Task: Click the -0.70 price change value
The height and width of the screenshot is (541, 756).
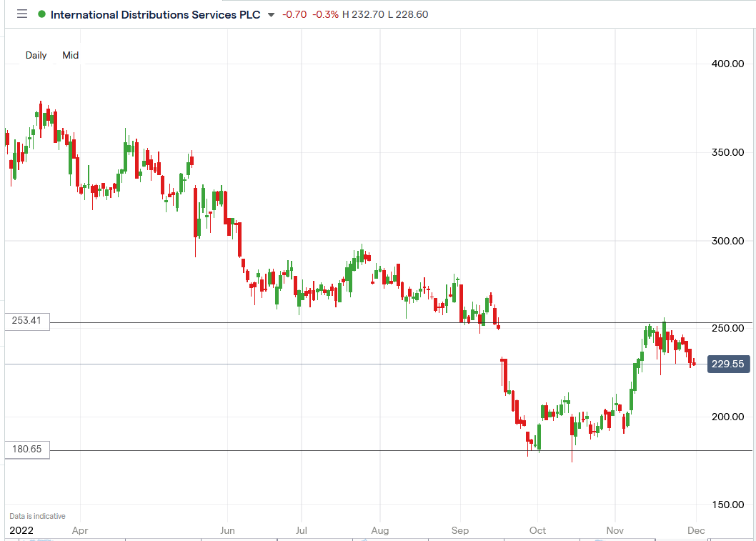Action: (294, 14)
